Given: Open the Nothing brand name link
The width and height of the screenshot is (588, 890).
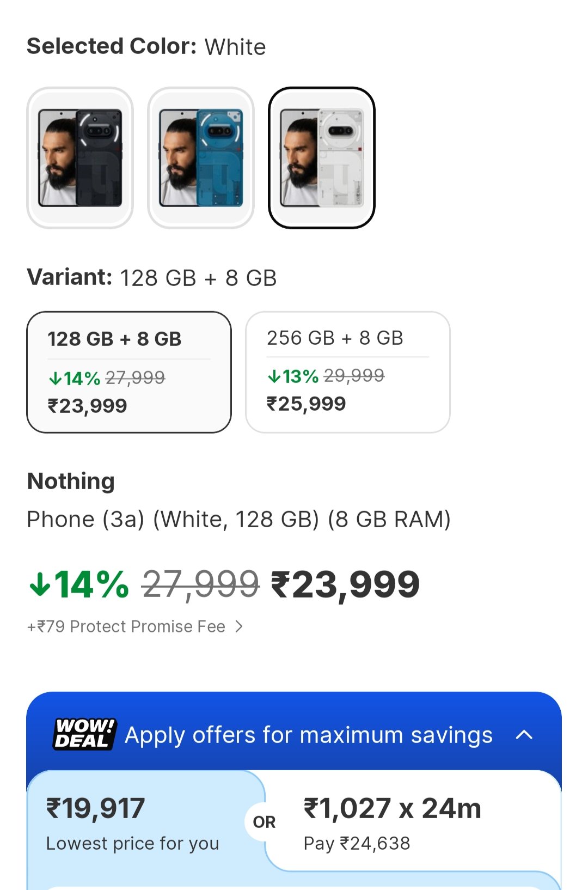Looking at the screenshot, I should (71, 481).
